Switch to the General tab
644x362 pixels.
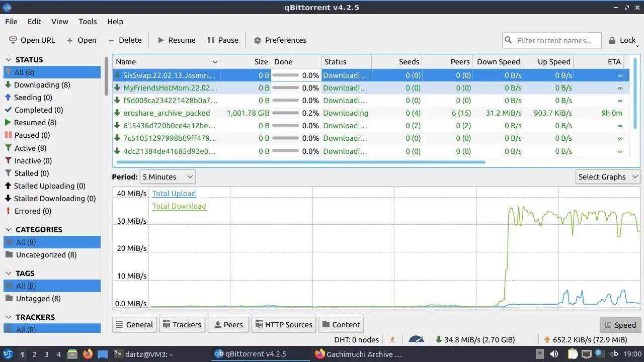click(134, 325)
